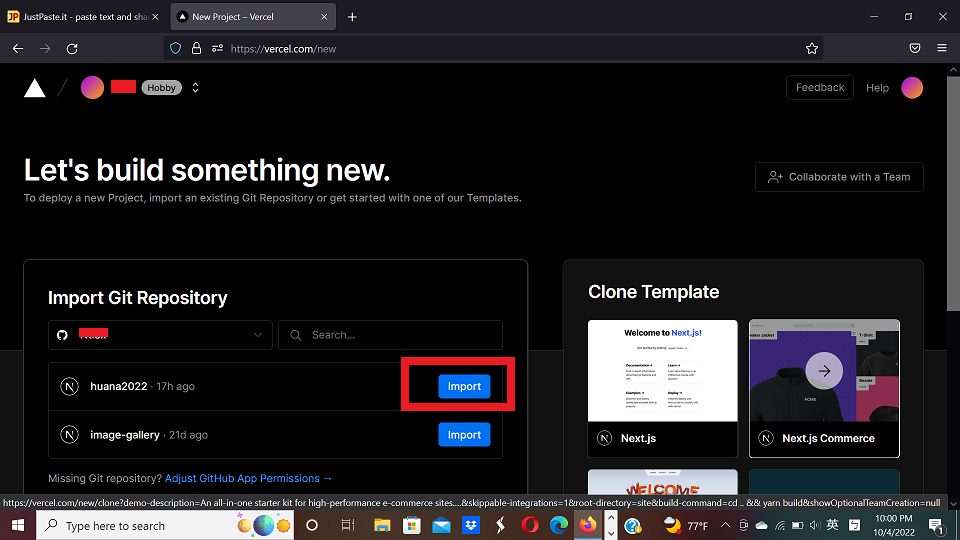The width and height of the screenshot is (960, 540).
Task: Open Microsoft Store from taskbar
Action: pos(411,525)
